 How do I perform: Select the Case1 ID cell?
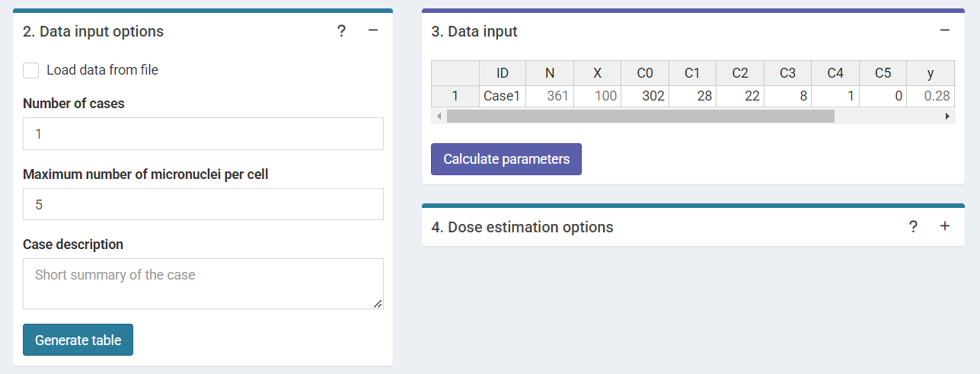(503, 96)
